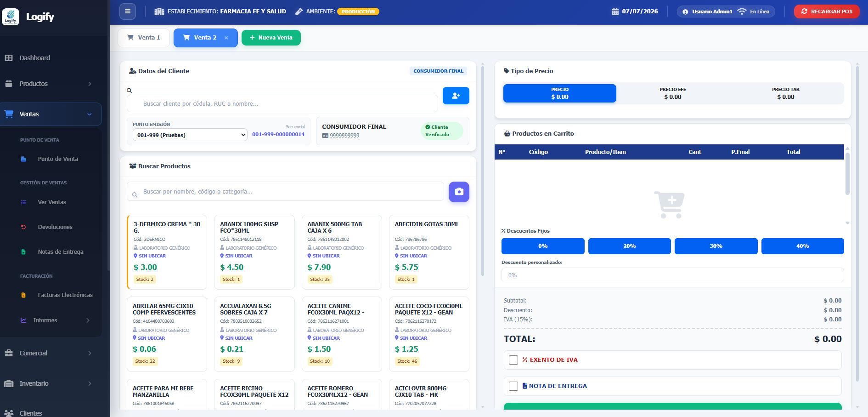Click the right panel vertical scrollbar

pos(857,224)
